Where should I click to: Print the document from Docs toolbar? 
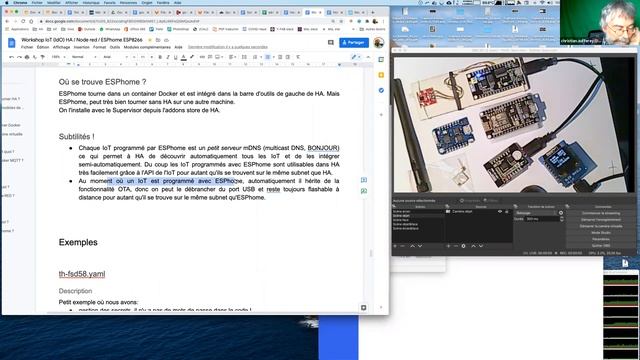pos(27,57)
